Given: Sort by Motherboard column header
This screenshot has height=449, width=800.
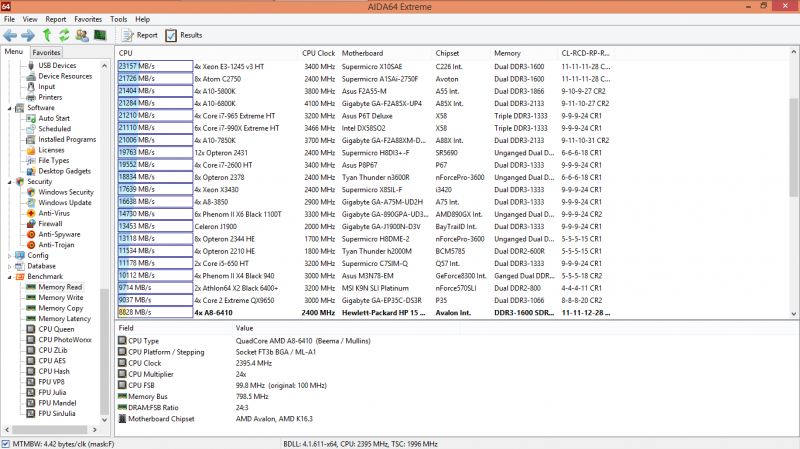Looking at the screenshot, I should [x=385, y=53].
